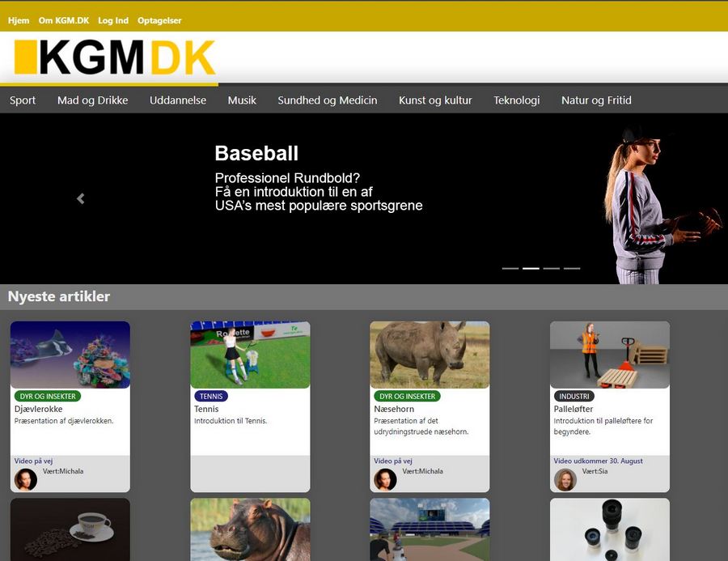
Task: Open Sundhed og Medicin
Action: pyautogui.click(x=327, y=100)
